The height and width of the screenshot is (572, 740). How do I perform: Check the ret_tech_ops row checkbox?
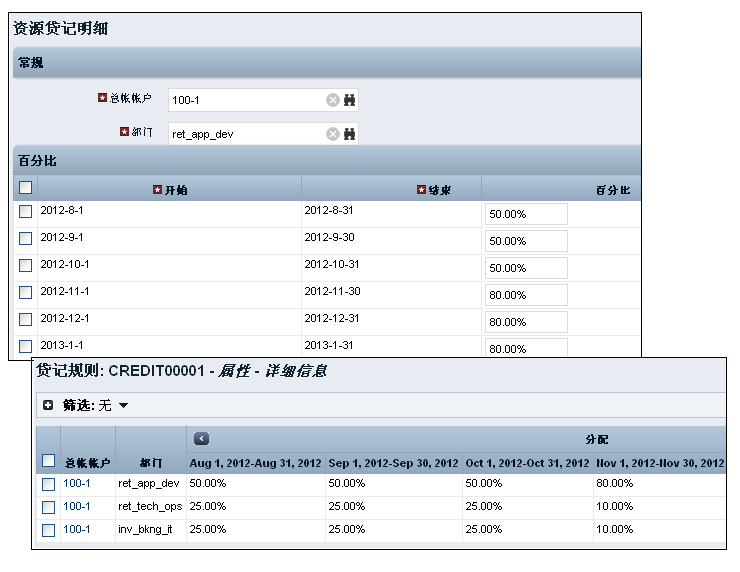pyautogui.click(x=49, y=507)
